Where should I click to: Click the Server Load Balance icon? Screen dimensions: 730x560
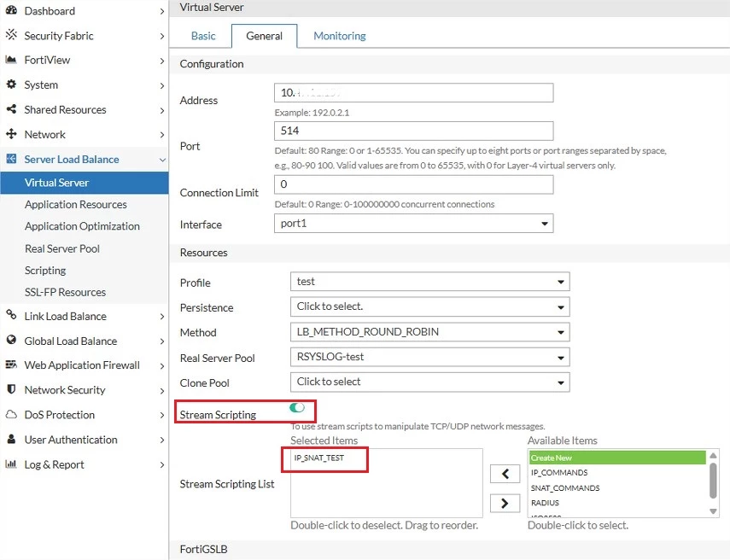tap(11, 159)
